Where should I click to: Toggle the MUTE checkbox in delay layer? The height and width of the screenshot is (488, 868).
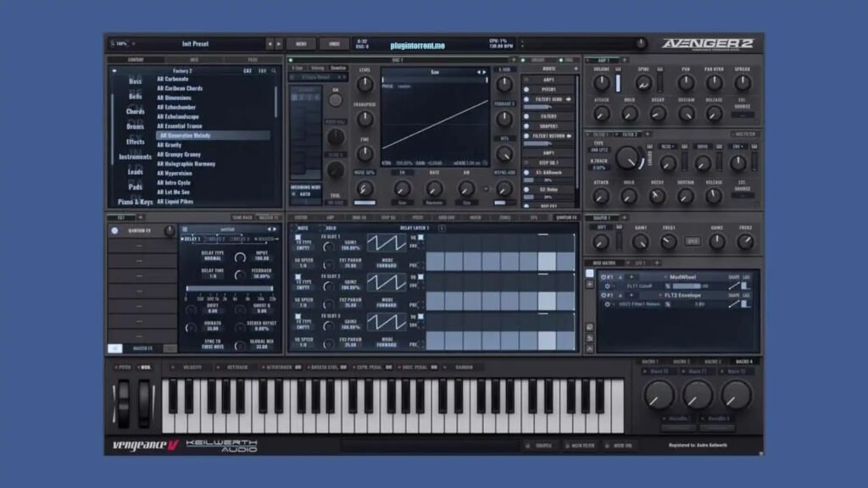(293, 228)
